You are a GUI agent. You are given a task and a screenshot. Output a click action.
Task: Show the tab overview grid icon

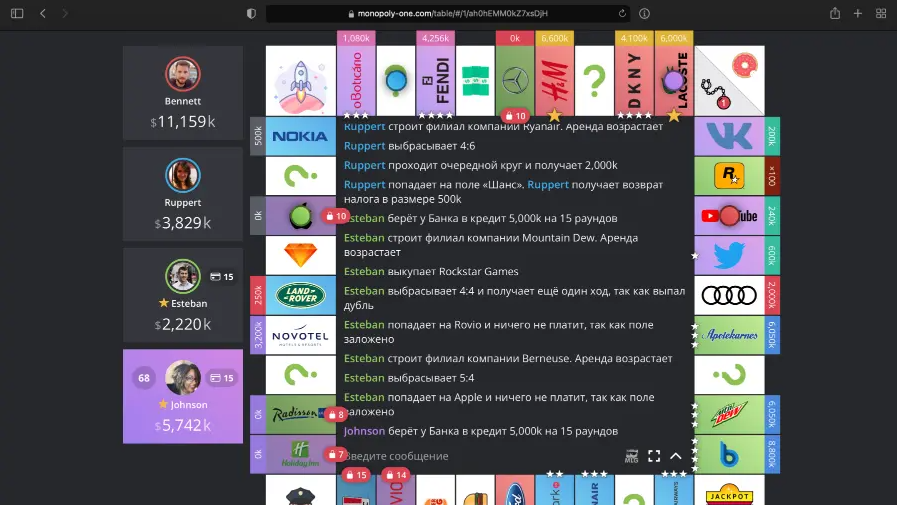pyautogui.click(x=881, y=13)
